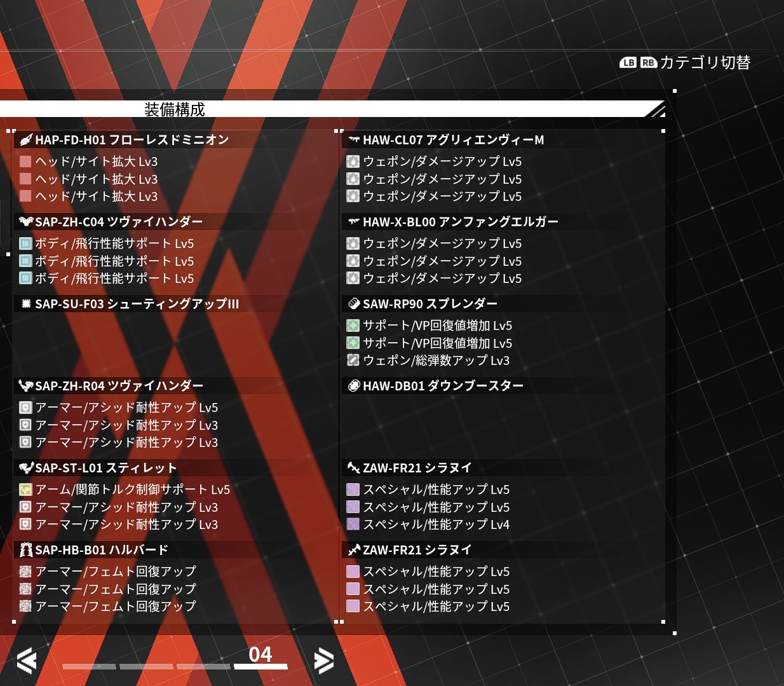The width and height of the screenshot is (784, 686).
Task: Click the first damage-up icon under HAW-X-BL00
Action: coord(353,244)
